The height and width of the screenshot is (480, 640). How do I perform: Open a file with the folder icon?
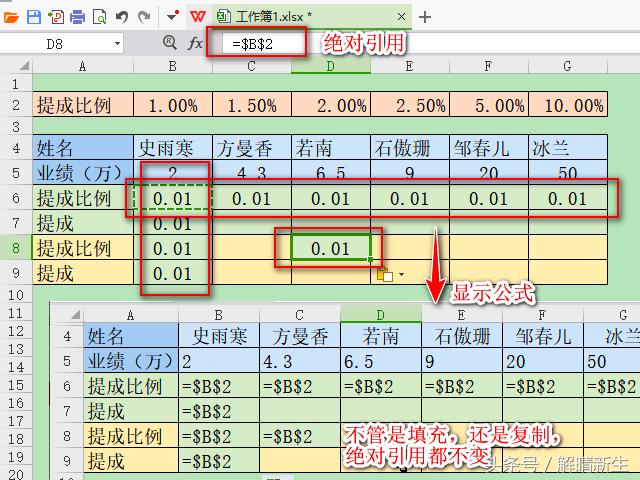point(11,17)
